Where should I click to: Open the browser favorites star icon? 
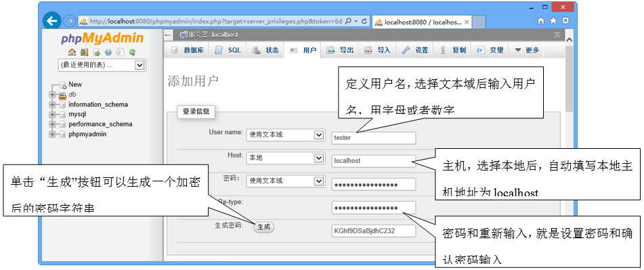pos(553,20)
